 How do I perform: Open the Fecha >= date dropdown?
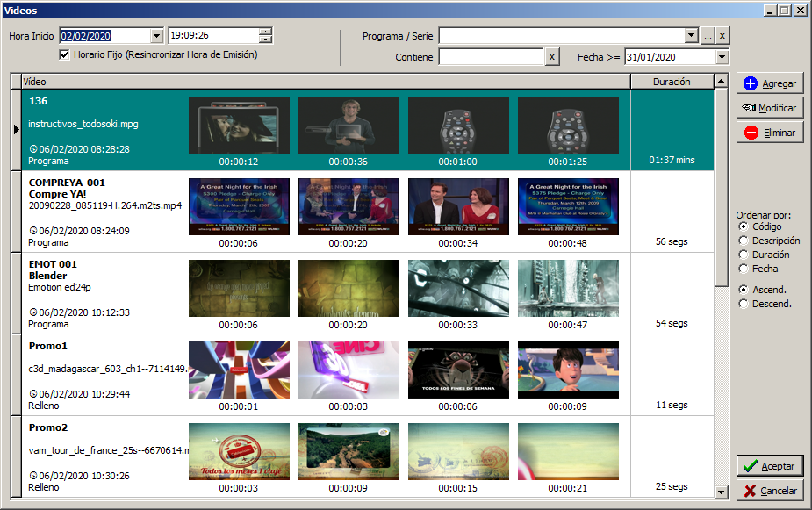pyautogui.click(x=722, y=57)
